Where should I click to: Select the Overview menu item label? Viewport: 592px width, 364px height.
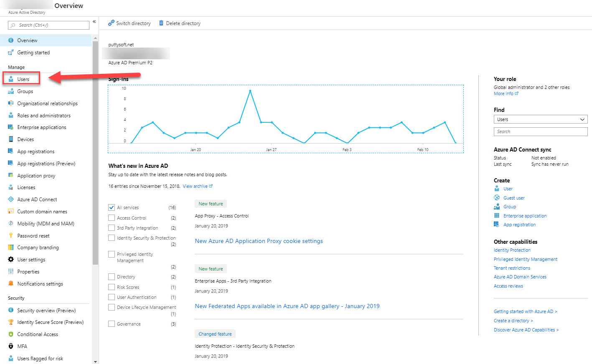point(27,40)
